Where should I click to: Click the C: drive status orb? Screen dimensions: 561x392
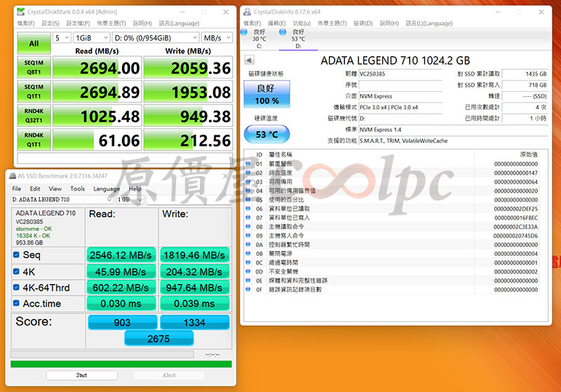point(244,32)
